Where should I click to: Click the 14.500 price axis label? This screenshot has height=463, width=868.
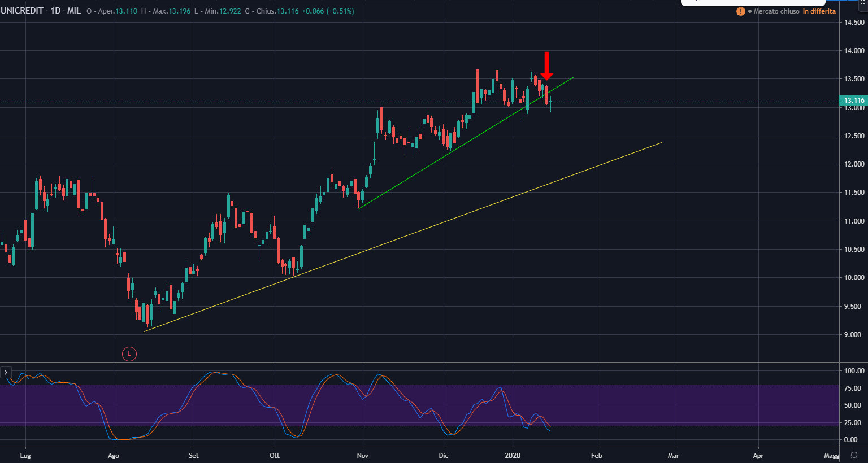[x=854, y=23]
